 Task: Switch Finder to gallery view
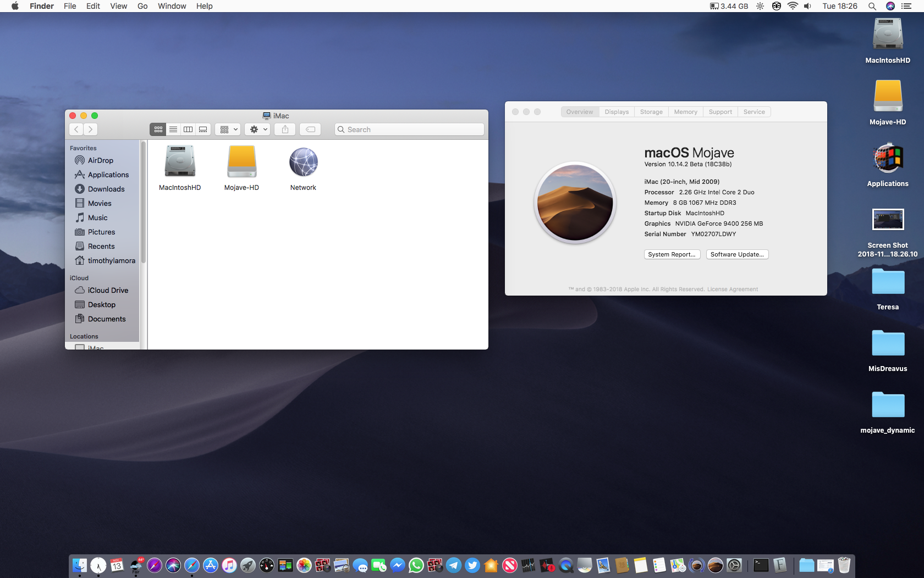pos(203,129)
